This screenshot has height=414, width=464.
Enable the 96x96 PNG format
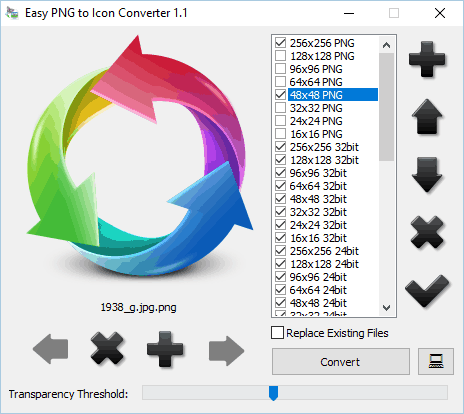pos(281,69)
